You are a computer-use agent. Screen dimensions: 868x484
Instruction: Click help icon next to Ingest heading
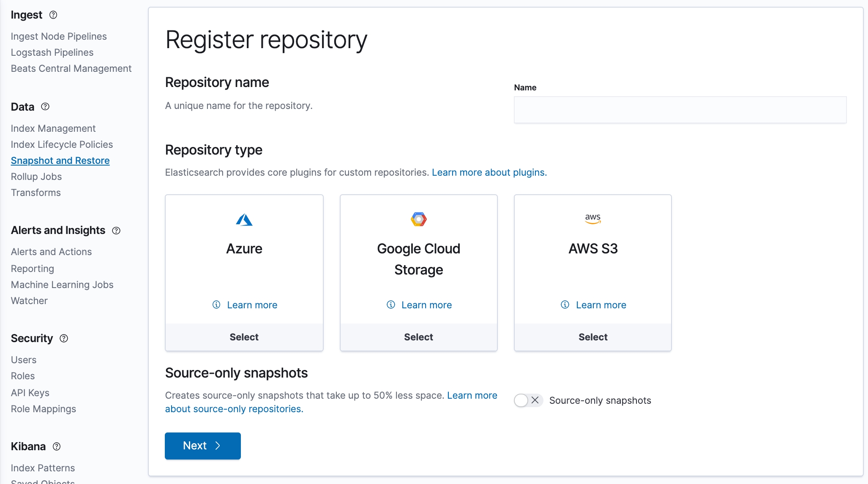[x=53, y=15]
